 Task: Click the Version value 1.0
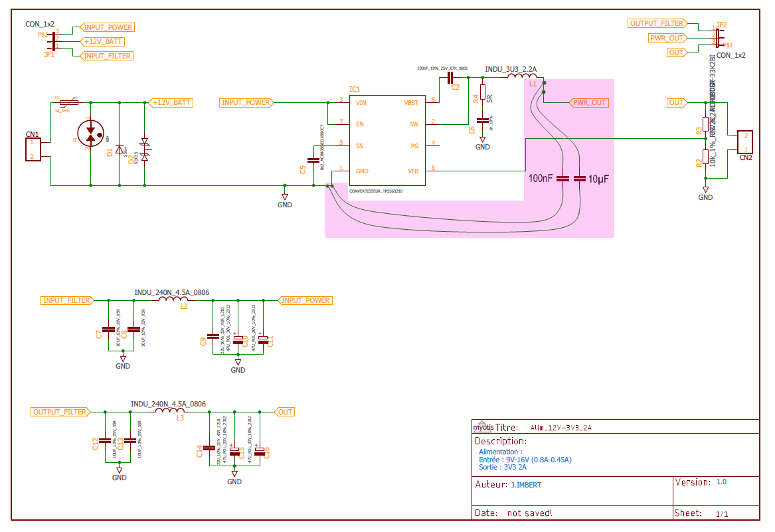click(x=722, y=482)
